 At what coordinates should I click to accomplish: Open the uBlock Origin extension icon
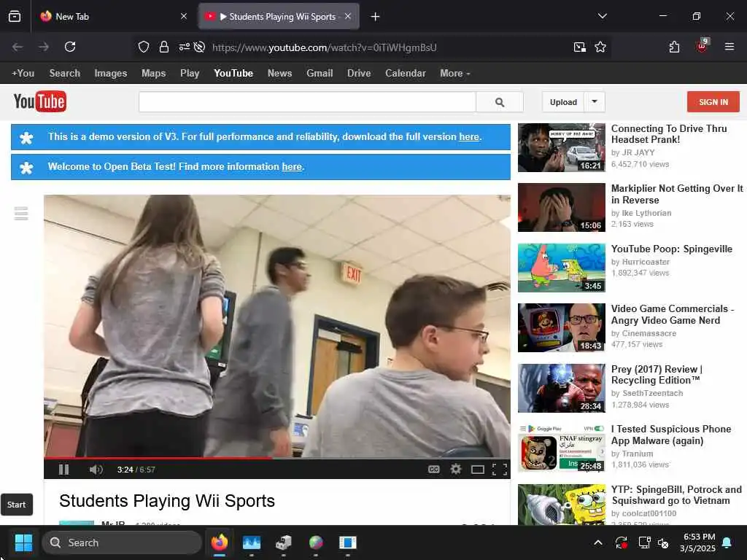point(703,46)
